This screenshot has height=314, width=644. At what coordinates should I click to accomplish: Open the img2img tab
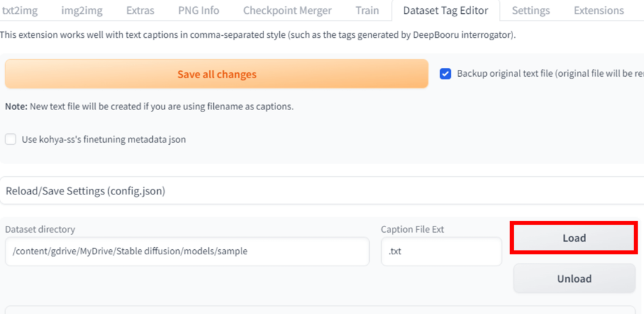tap(82, 10)
